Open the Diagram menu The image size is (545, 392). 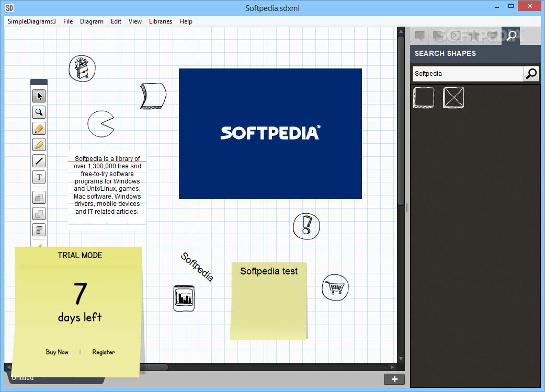[x=92, y=21]
